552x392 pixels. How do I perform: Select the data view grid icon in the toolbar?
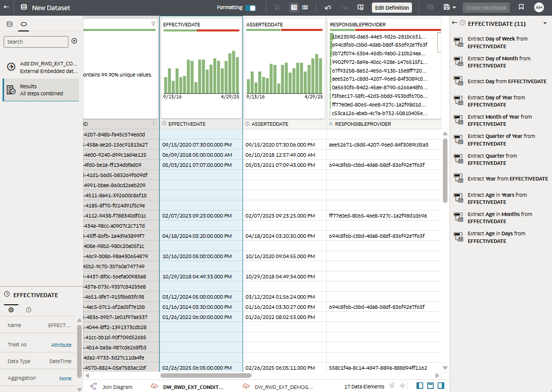(x=293, y=7)
